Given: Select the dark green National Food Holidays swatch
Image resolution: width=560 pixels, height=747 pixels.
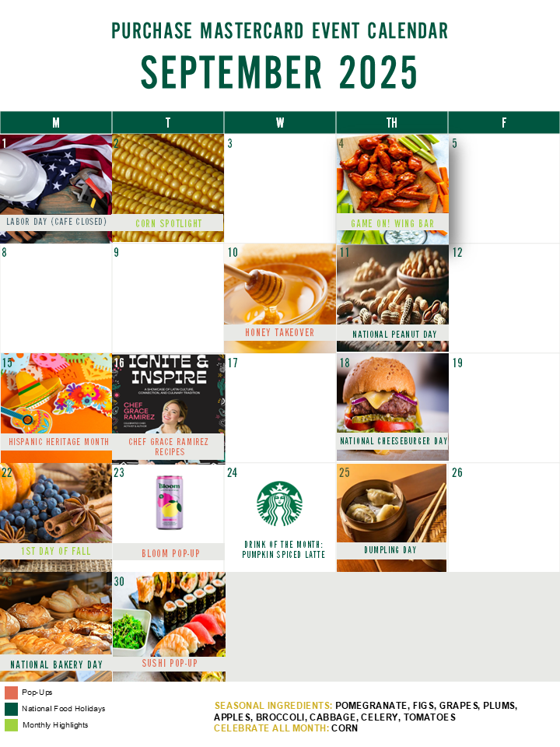Looking at the screenshot, I should (x=11, y=709).
